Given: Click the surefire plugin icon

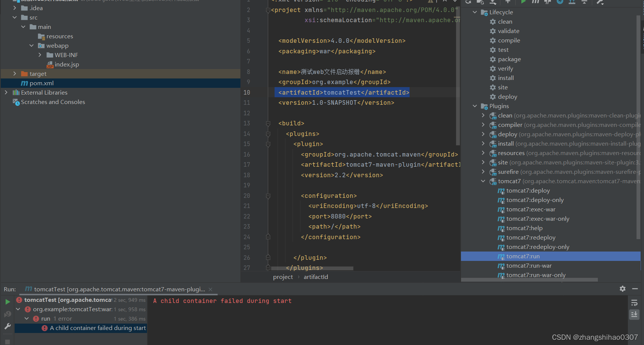Looking at the screenshot, I should coord(493,172).
